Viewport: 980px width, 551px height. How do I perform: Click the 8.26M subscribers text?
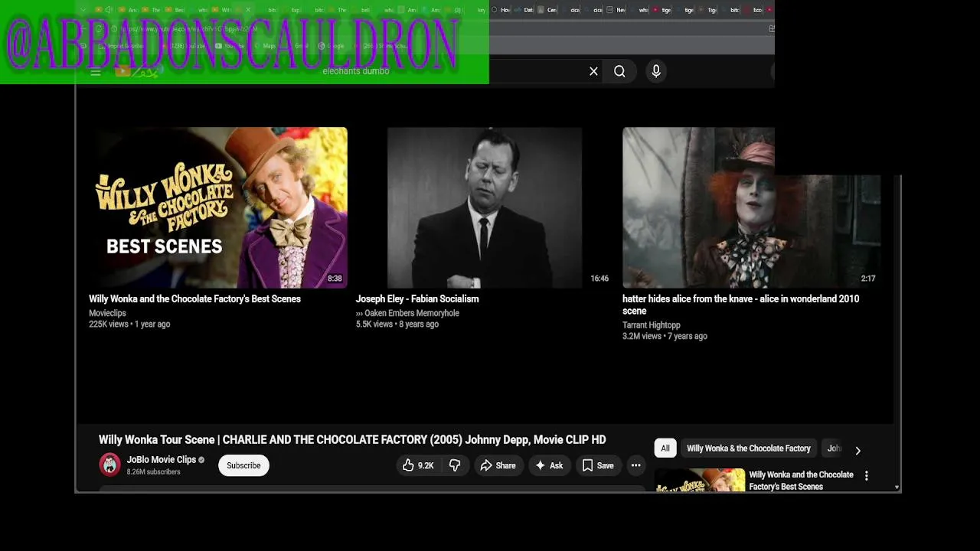[153, 472]
